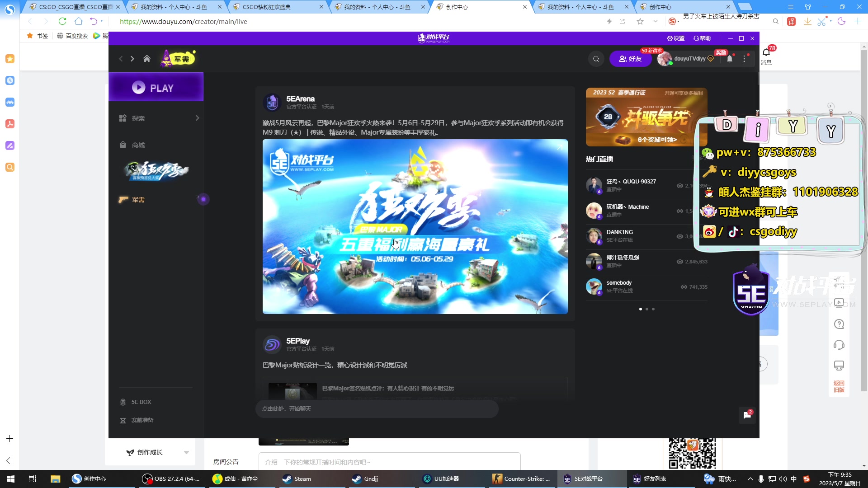Click the browser address bar URL
Image resolution: width=868 pixels, height=488 pixels.
(184, 21)
